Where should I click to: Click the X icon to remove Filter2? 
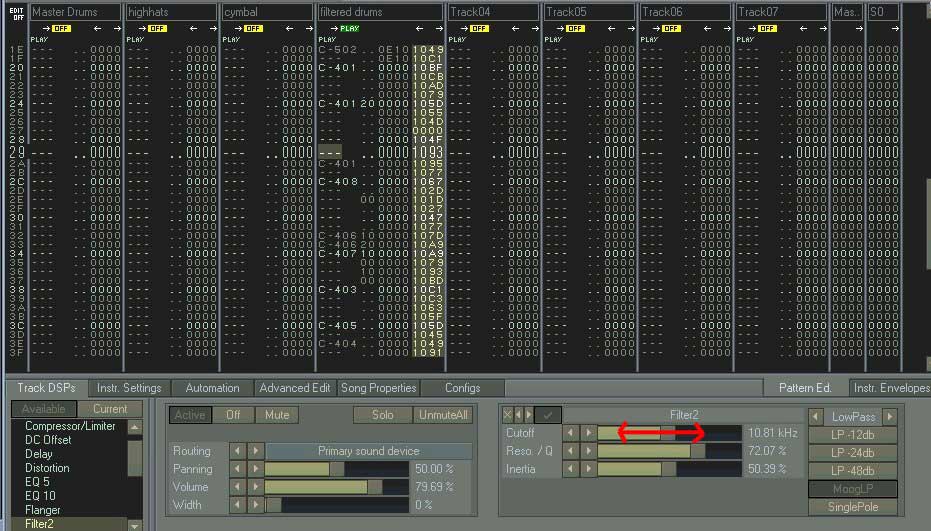click(508, 415)
